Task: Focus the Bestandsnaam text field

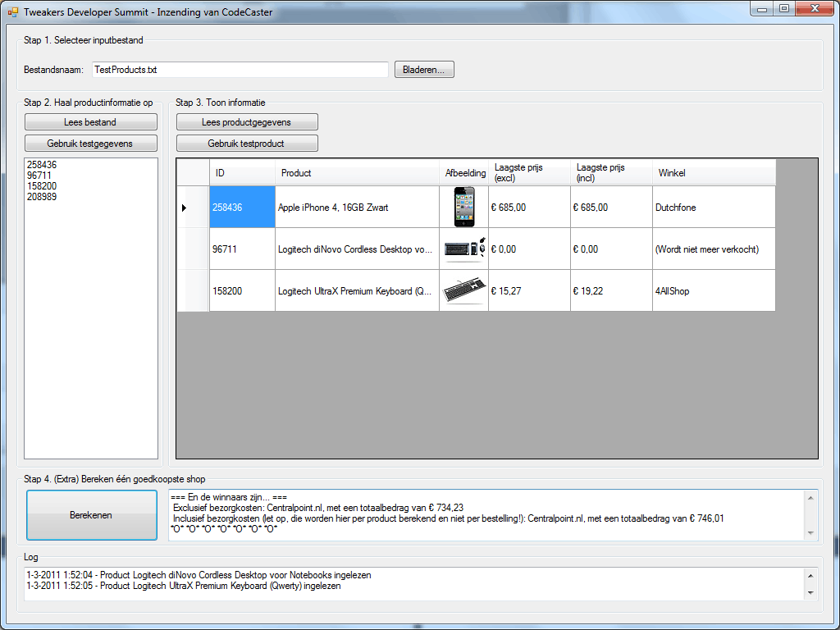Action: pyautogui.click(x=240, y=70)
